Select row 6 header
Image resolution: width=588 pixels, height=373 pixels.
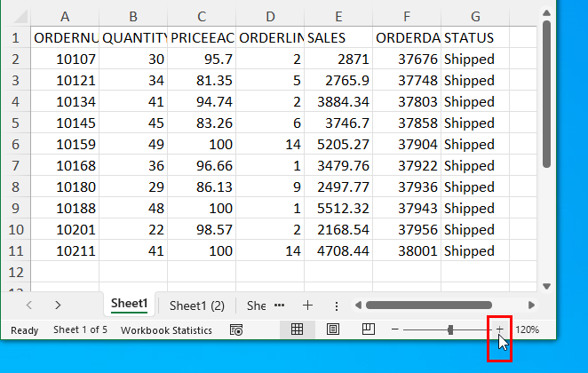(x=15, y=145)
